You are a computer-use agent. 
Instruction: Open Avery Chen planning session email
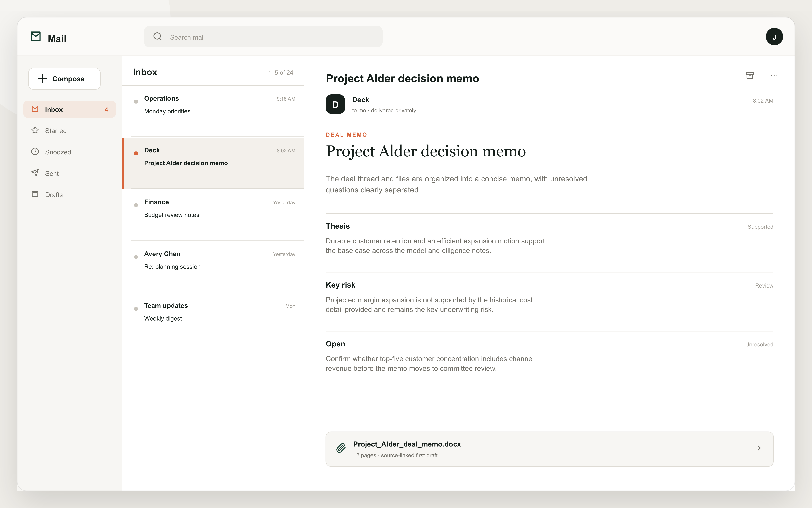tap(213, 266)
